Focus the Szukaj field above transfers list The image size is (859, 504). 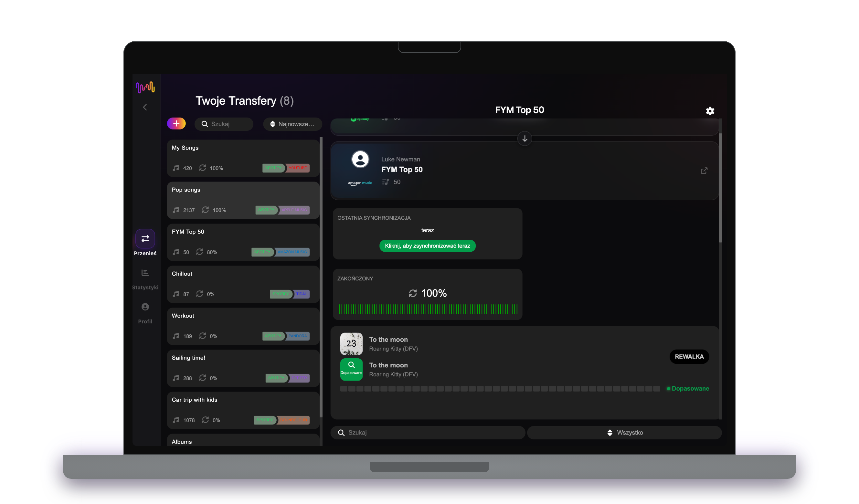(x=224, y=124)
